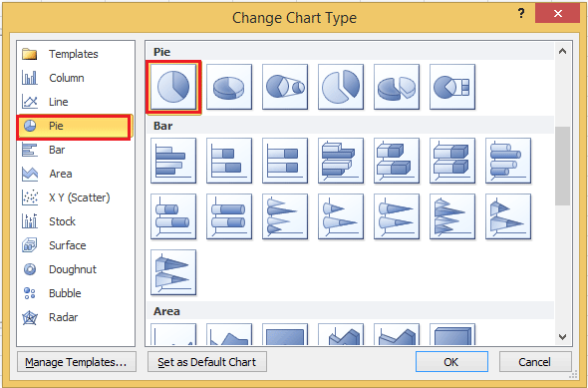588x388 pixels.
Task: Select Clustered Horizontal Cone chart
Action: tap(285, 216)
